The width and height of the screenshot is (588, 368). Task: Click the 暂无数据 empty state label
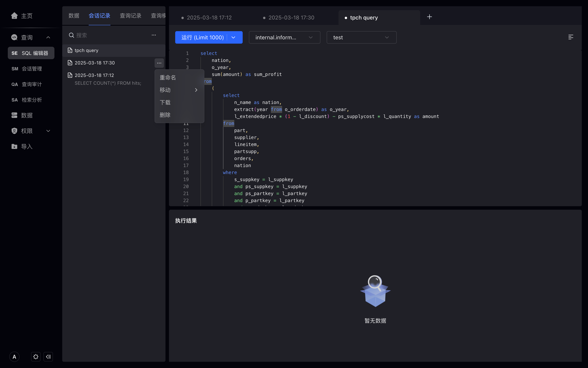tap(375, 321)
